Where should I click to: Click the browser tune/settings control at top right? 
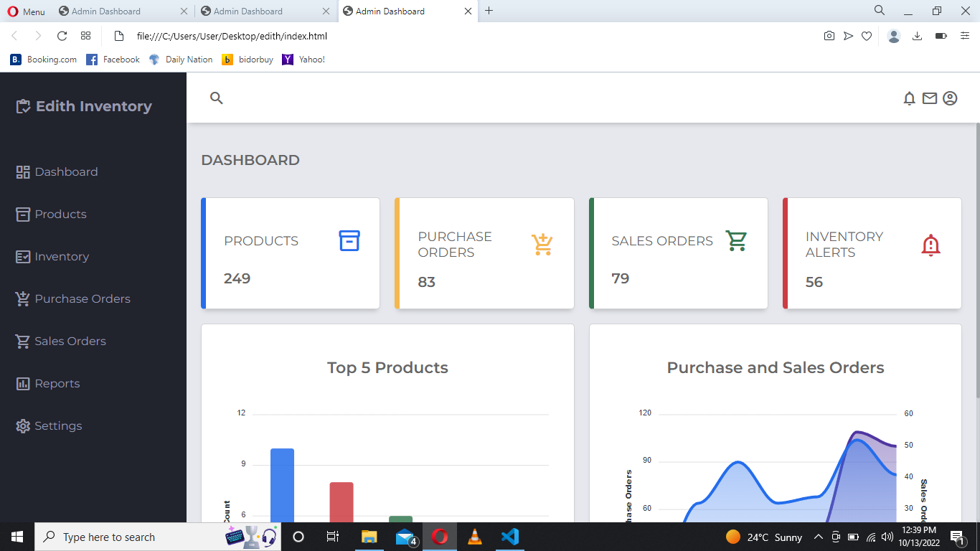(963, 36)
